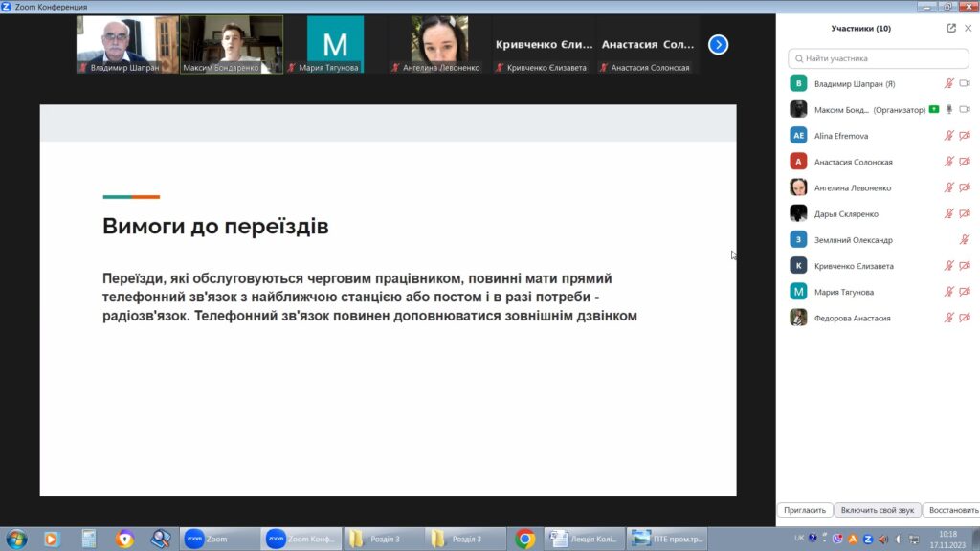Click the green screen-share icon beside Максим Бонд...
Screen dimensions: 980x551
point(934,109)
